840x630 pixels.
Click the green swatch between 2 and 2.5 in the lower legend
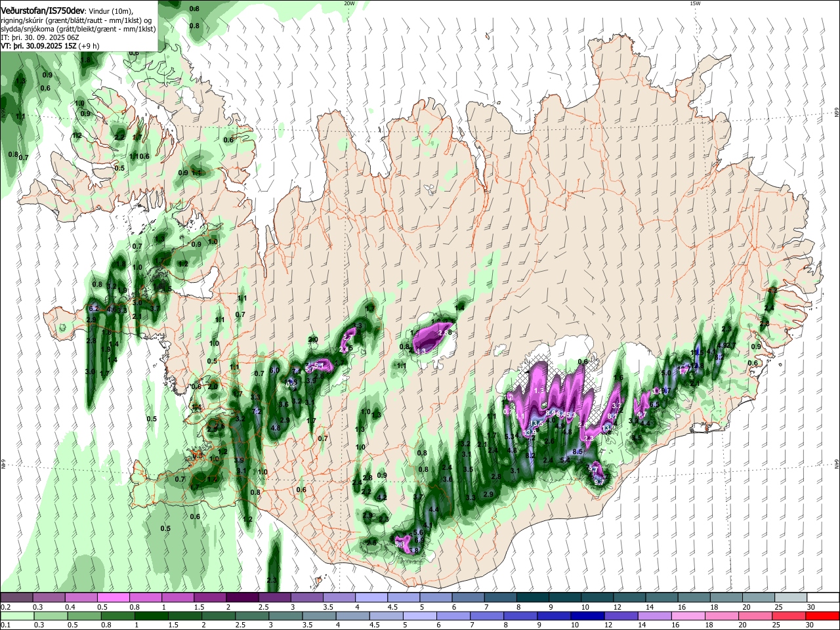pyautogui.click(x=217, y=616)
